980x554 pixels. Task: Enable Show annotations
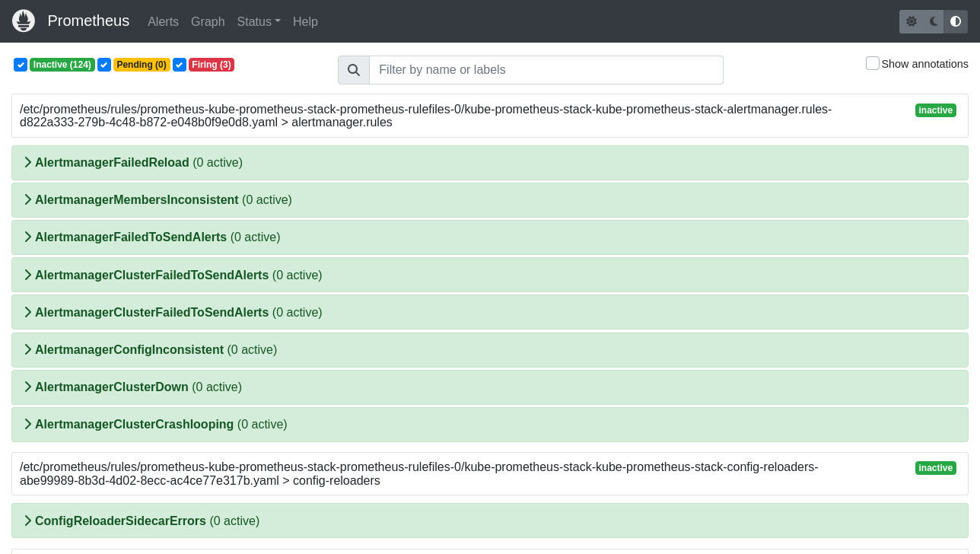872,63
